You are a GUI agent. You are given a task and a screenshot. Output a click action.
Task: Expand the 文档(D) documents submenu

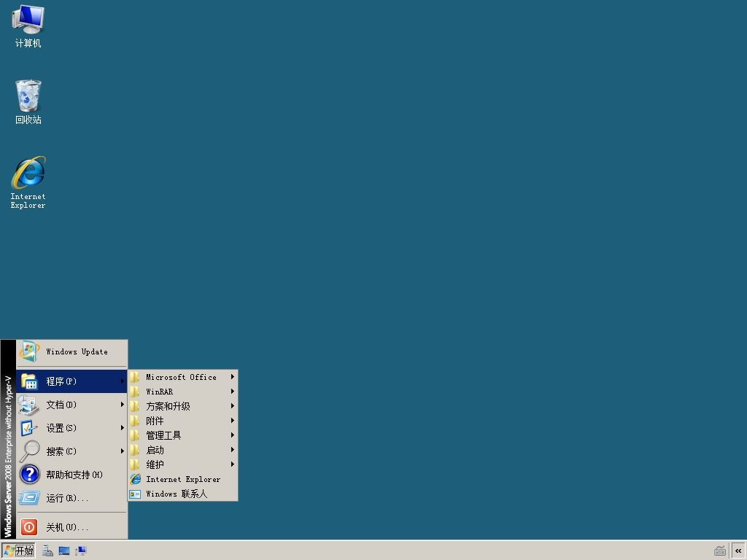click(x=72, y=405)
